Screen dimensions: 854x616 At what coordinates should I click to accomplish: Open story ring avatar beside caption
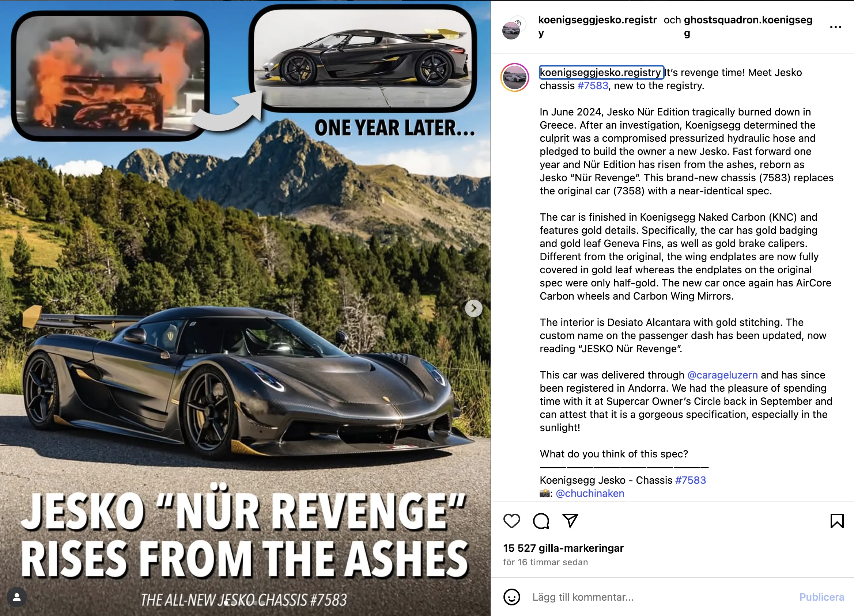[x=515, y=77]
